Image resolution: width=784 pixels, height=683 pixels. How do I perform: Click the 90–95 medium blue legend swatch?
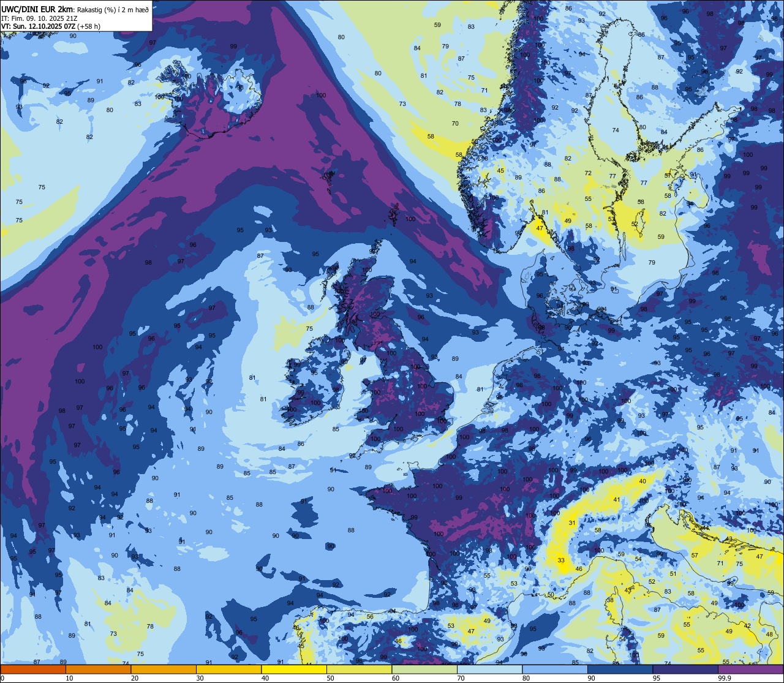click(620, 670)
